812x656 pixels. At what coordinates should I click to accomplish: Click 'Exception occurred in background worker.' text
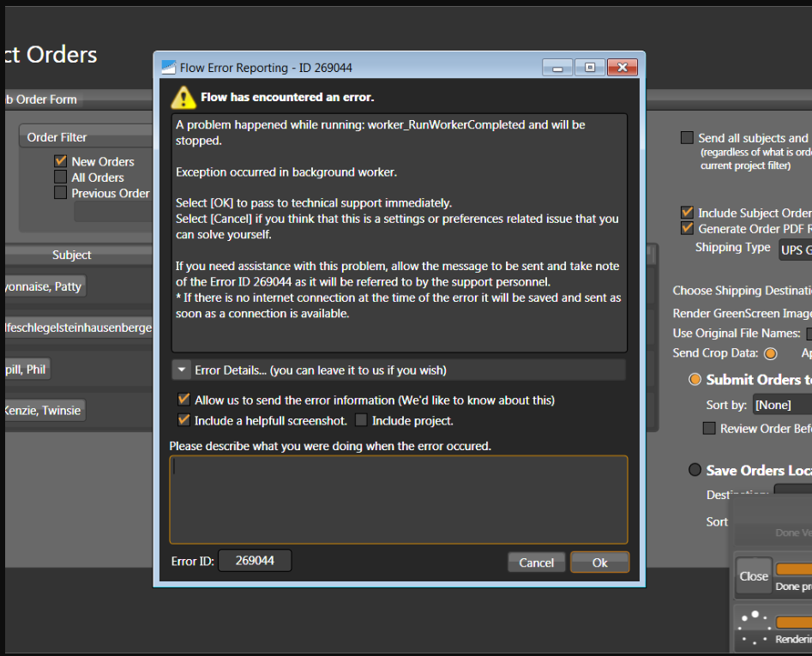click(x=286, y=172)
